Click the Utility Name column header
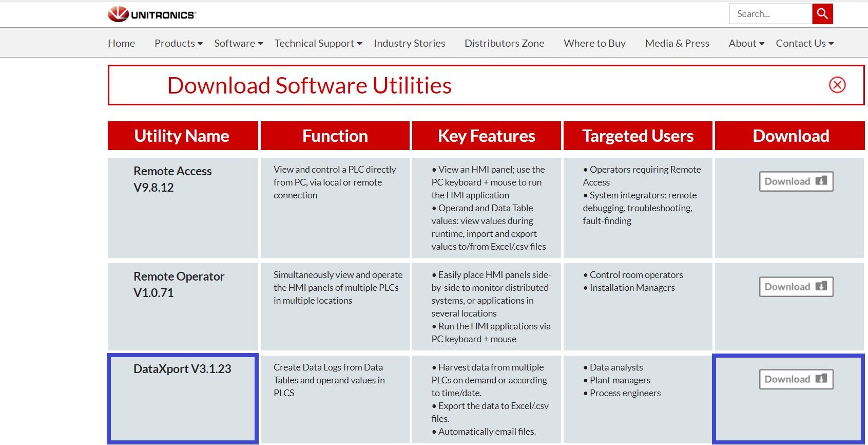The width and height of the screenshot is (868, 445). coord(183,136)
